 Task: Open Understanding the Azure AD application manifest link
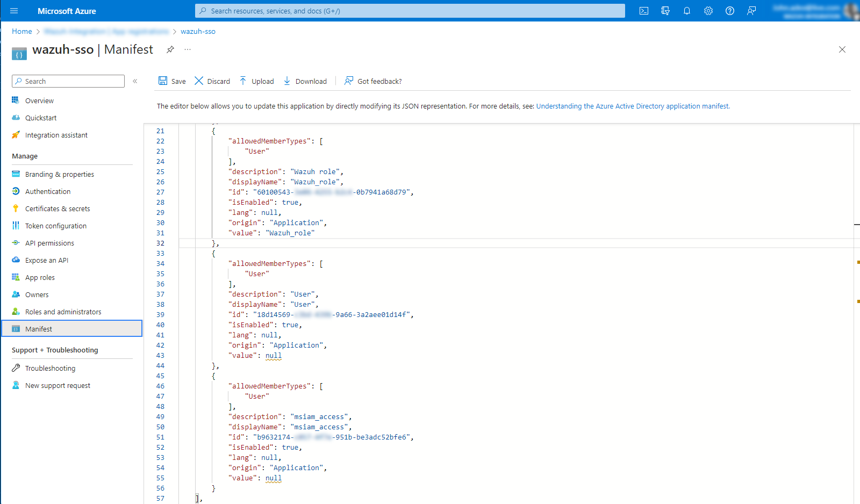point(633,106)
